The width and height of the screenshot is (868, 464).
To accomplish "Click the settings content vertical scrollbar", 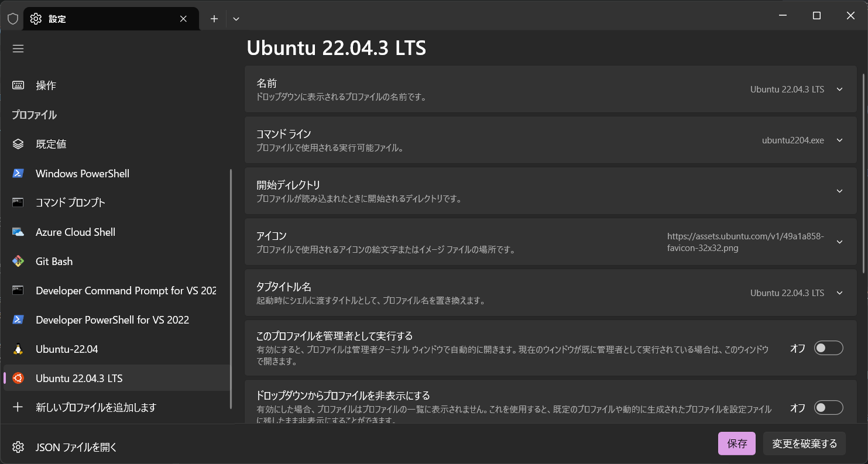I will coord(863,173).
